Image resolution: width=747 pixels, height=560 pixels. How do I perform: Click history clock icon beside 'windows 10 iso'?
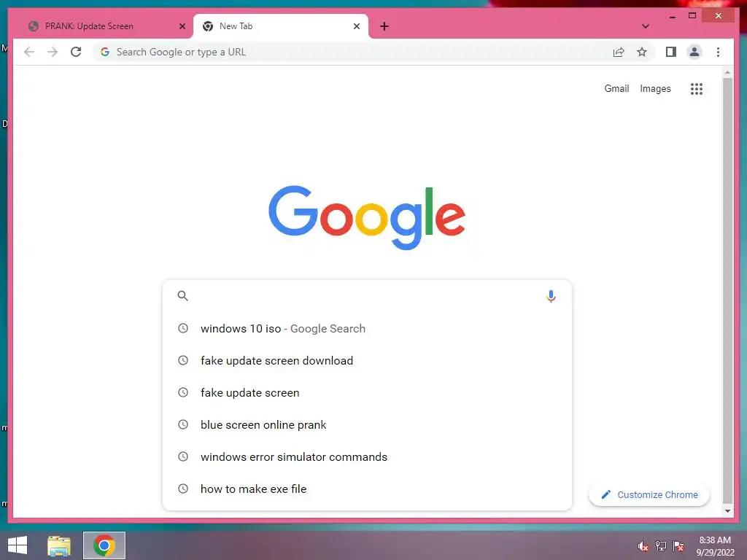(183, 328)
